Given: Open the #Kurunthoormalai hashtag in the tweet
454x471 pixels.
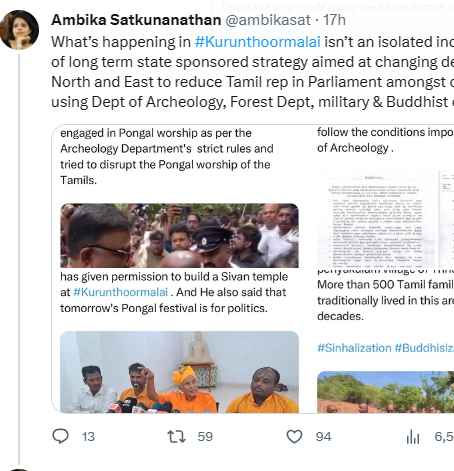Looking at the screenshot, I should 257,42.
